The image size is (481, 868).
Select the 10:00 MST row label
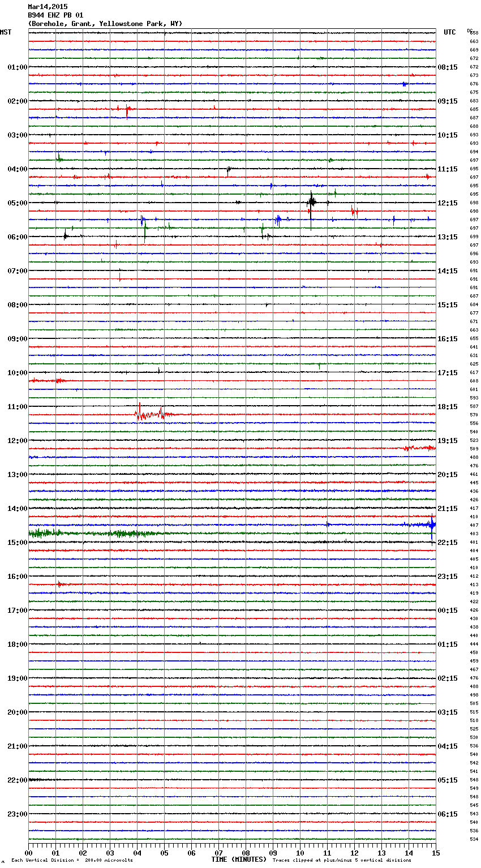[18, 373]
